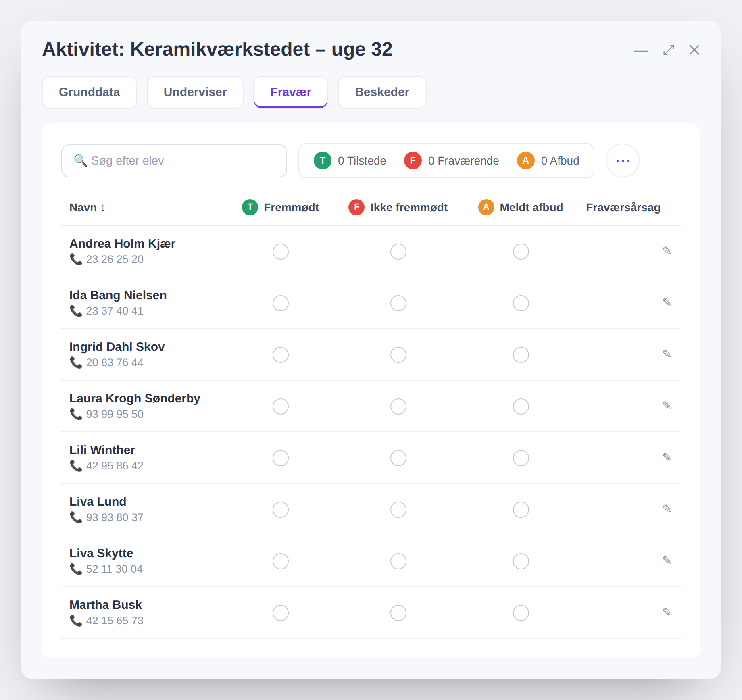The width and height of the screenshot is (742, 700).
Task: Mark Ingrid Dahl Skov as Ikke fremmødt
Action: click(x=398, y=355)
